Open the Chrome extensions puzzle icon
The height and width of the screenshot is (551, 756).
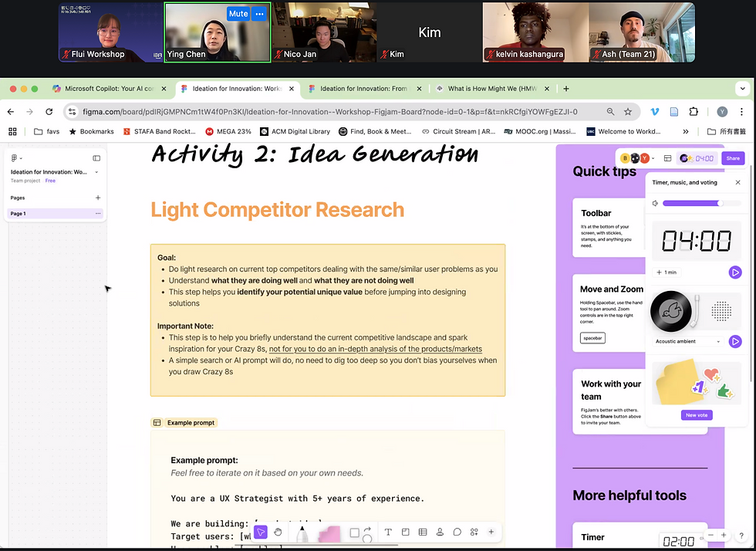coord(694,111)
